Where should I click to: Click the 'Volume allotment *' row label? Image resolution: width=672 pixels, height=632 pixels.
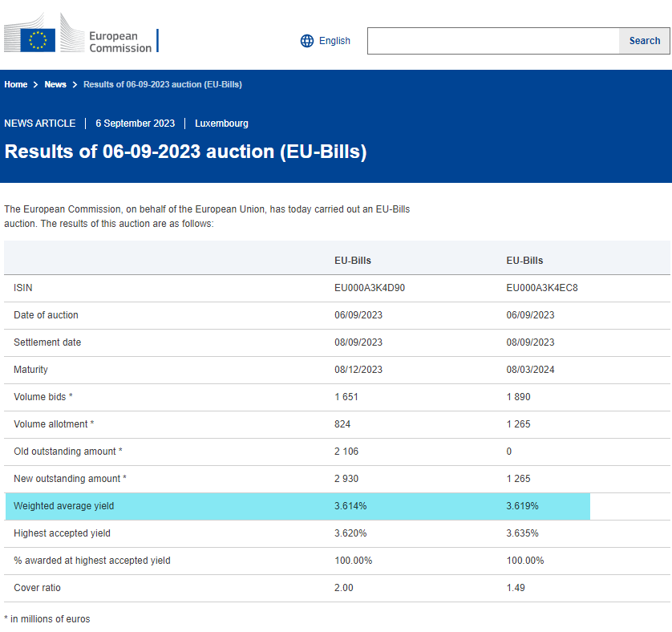(54, 424)
